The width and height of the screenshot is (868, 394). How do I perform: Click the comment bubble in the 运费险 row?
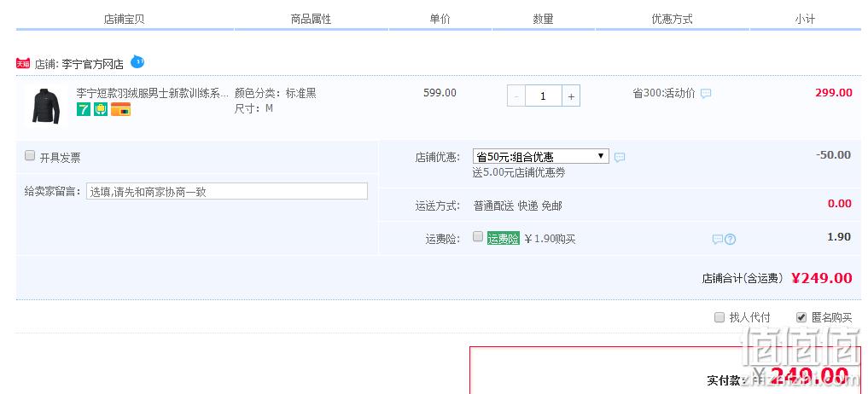pos(718,239)
